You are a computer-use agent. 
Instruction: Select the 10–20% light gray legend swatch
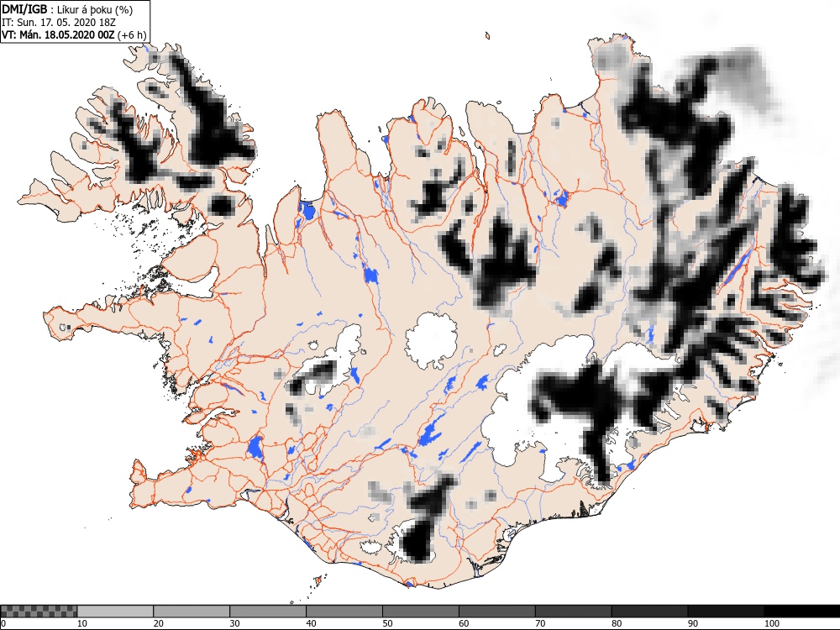pyautogui.click(x=115, y=612)
